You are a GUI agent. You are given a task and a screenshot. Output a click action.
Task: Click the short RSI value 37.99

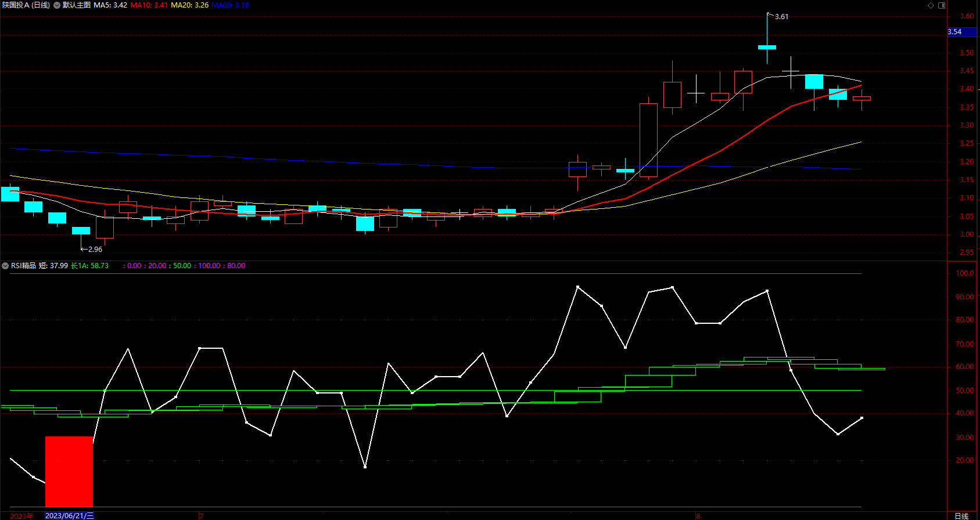tap(59, 266)
